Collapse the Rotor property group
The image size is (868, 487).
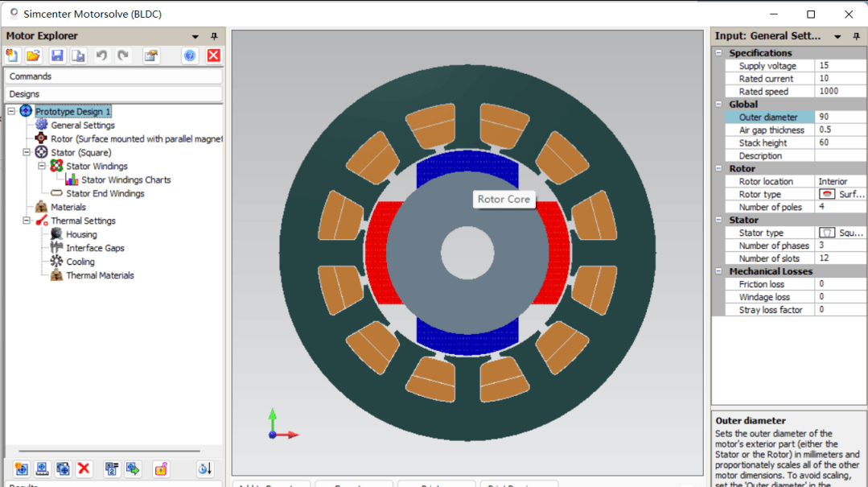click(718, 168)
